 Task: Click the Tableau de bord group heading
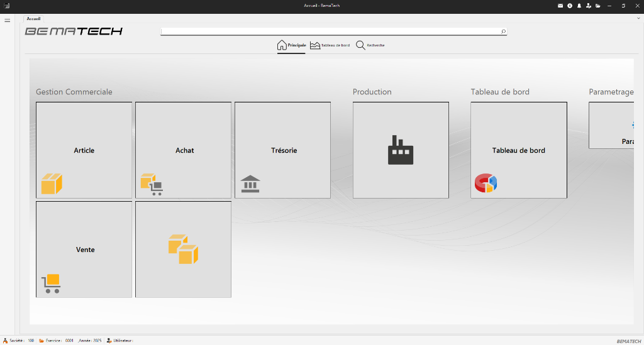[500, 92]
